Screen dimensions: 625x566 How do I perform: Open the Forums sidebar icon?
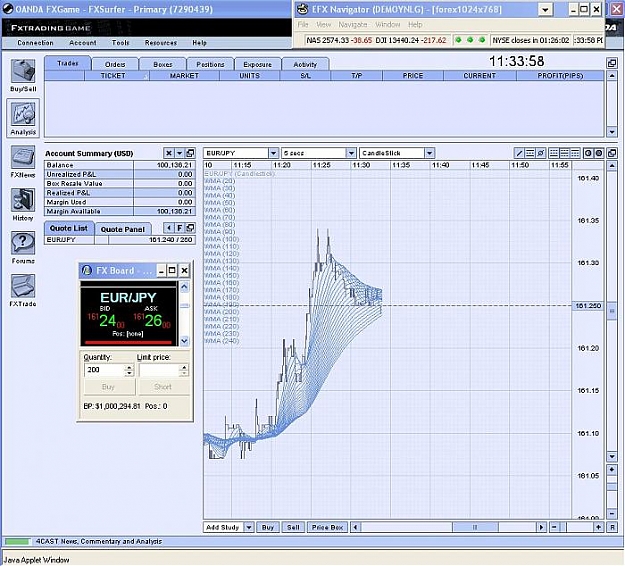coord(23,248)
